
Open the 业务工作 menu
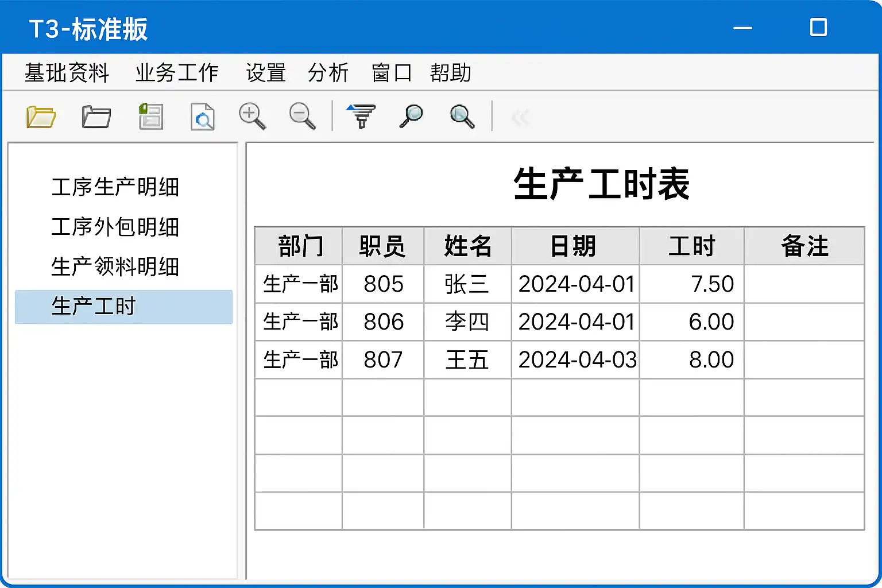[177, 73]
